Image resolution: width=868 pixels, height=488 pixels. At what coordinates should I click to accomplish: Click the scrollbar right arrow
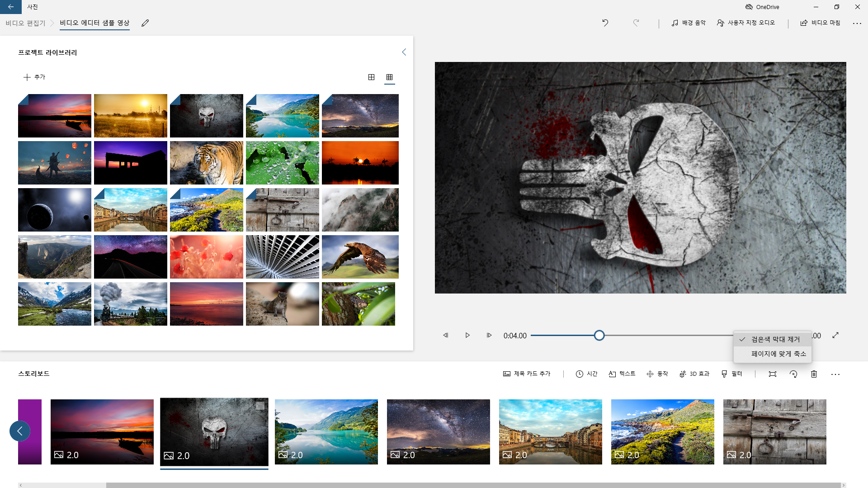coord(843,485)
